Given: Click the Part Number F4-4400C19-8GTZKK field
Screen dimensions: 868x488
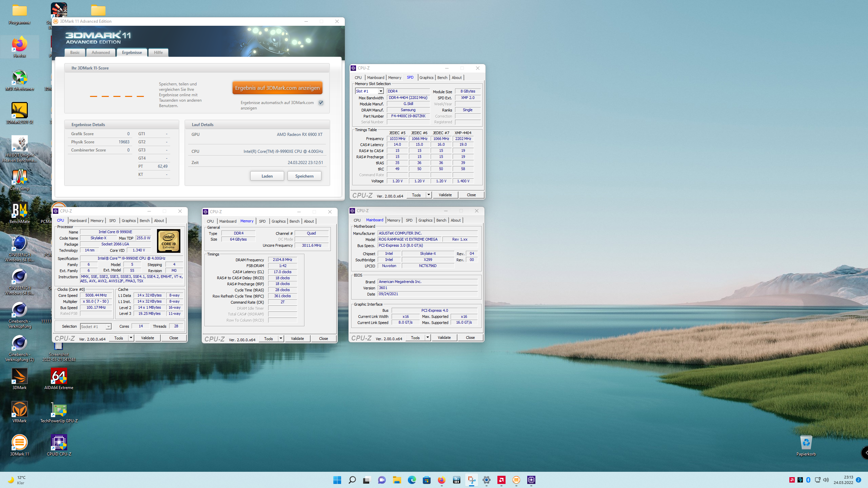Looking at the screenshot, I should 408,116.
